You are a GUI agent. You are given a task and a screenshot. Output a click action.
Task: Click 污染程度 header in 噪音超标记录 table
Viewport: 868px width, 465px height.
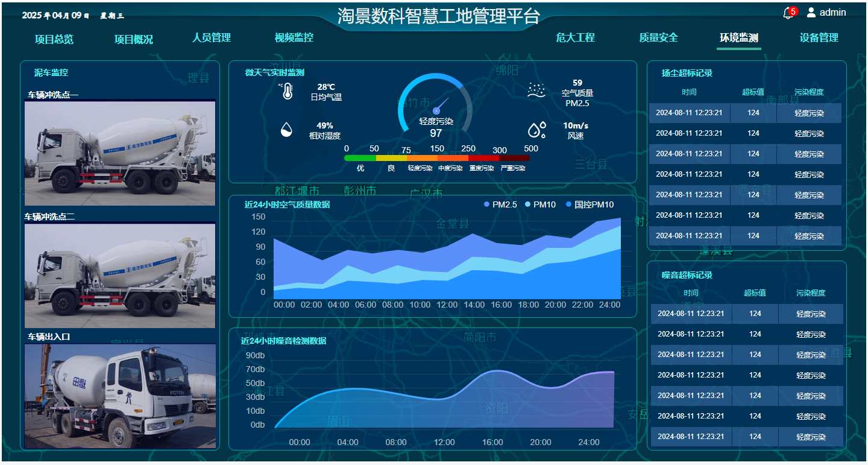[811, 293]
